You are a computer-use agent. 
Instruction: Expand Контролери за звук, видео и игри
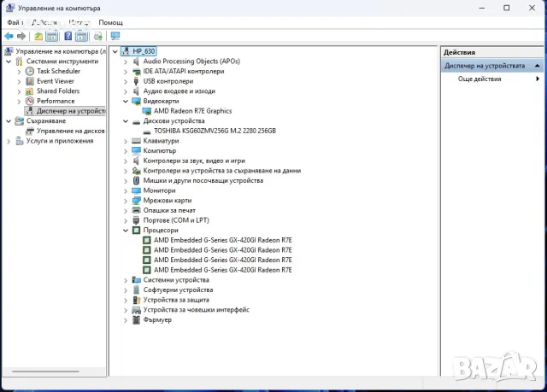(126, 161)
